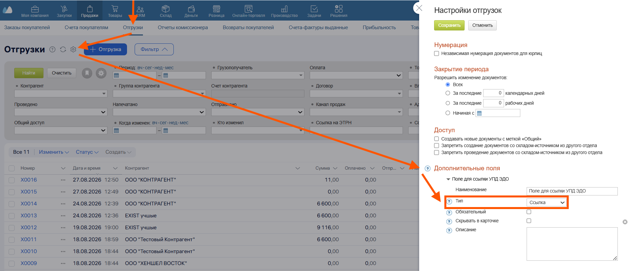Open the Изменить dropdown menu
Image resolution: width=644 pixels, height=271 pixels.
click(x=54, y=152)
